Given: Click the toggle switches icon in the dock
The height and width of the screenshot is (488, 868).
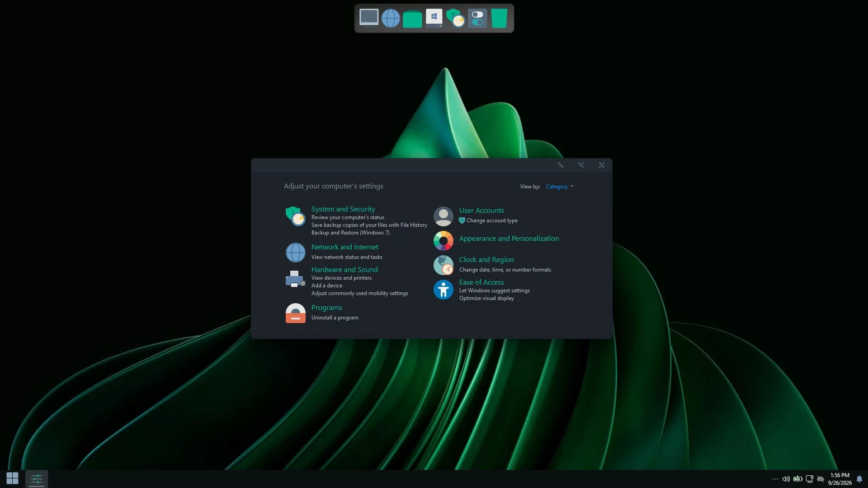Looking at the screenshot, I should pyautogui.click(x=477, y=18).
